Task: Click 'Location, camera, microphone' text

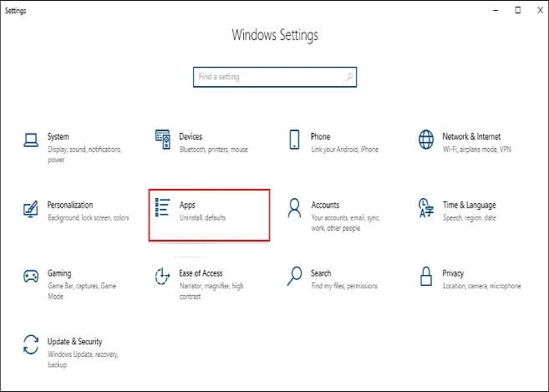Action: point(482,286)
